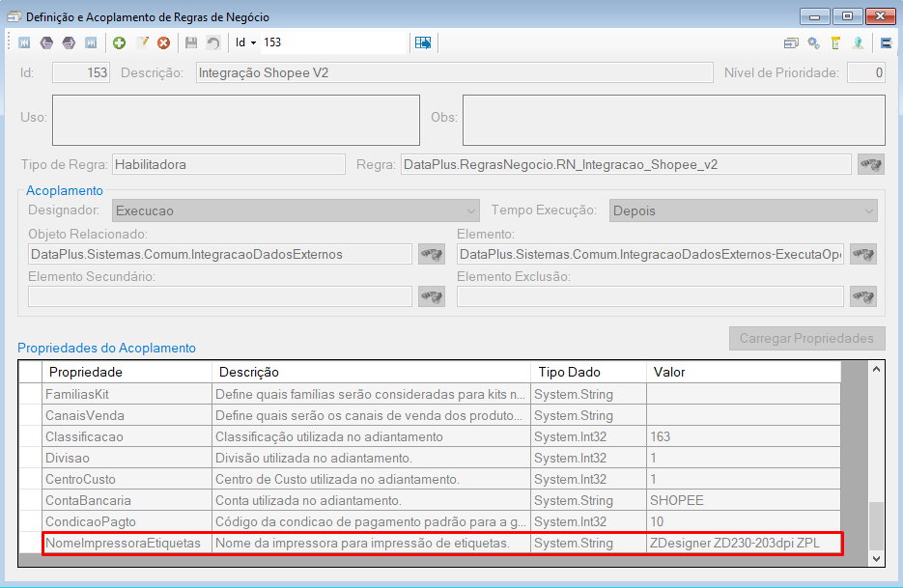Undo changes arrow icon in toolbar

coord(213,42)
